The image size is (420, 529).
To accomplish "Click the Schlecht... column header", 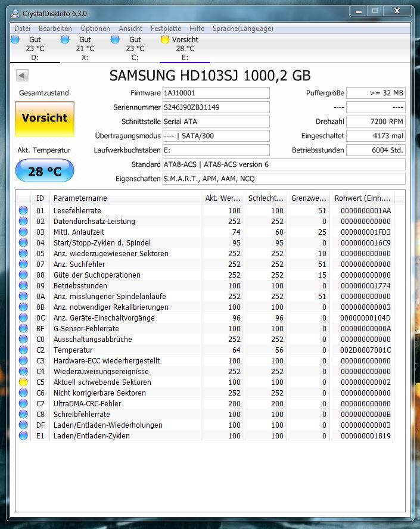I will (266, 198).
